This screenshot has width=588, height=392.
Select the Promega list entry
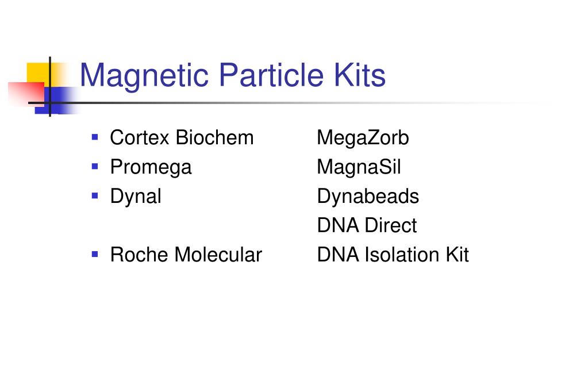click(151, 167)
